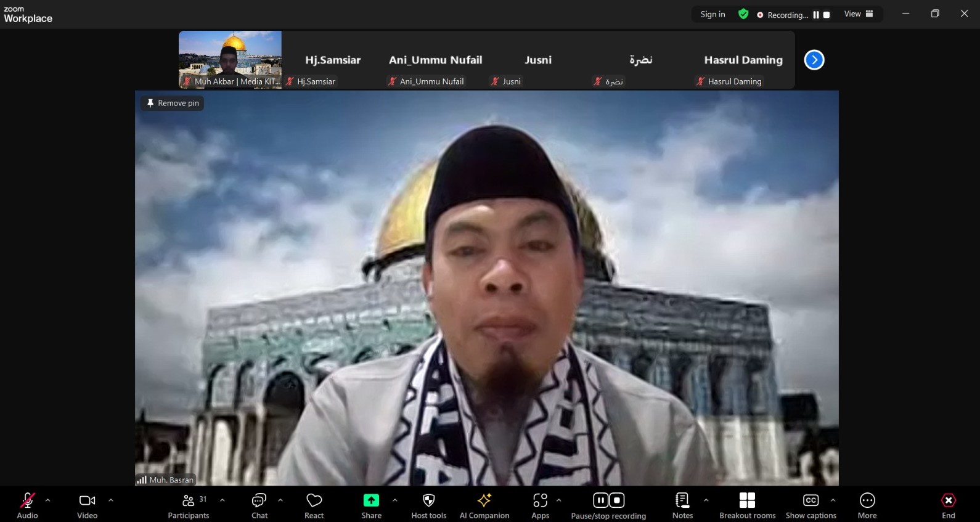The height and width of the screenshot is (522, 980).
Task: Click the Sign in button
Action: coord(713,14)
